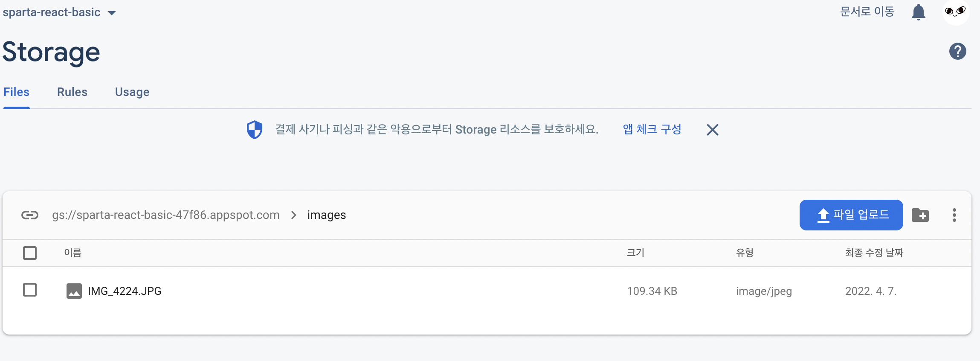Click the 2022. 4. 7. date cell

click(x=871, y=291)
